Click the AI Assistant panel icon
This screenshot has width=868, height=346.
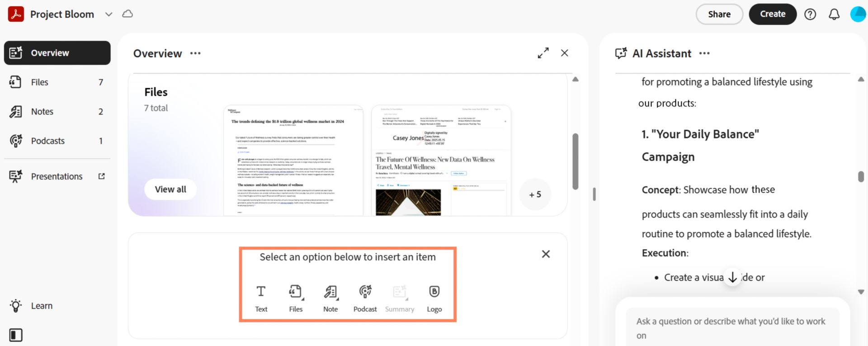coord(621,53)
